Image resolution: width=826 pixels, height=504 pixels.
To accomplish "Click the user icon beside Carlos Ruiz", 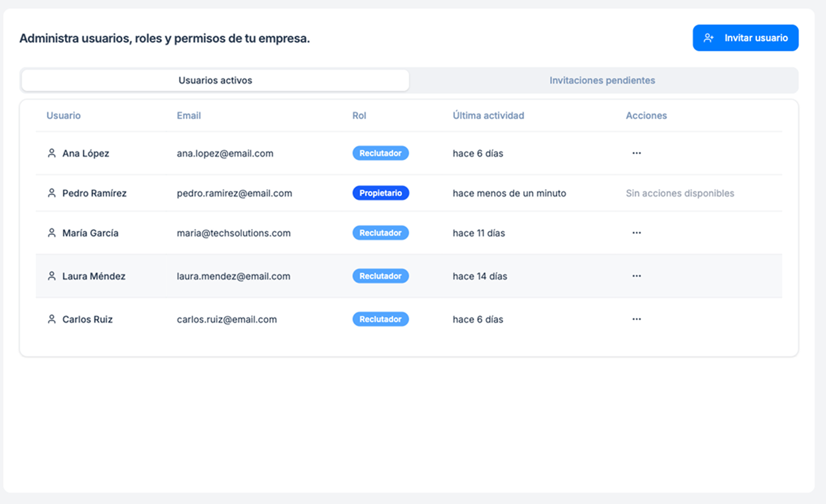I will click(51, 319).
